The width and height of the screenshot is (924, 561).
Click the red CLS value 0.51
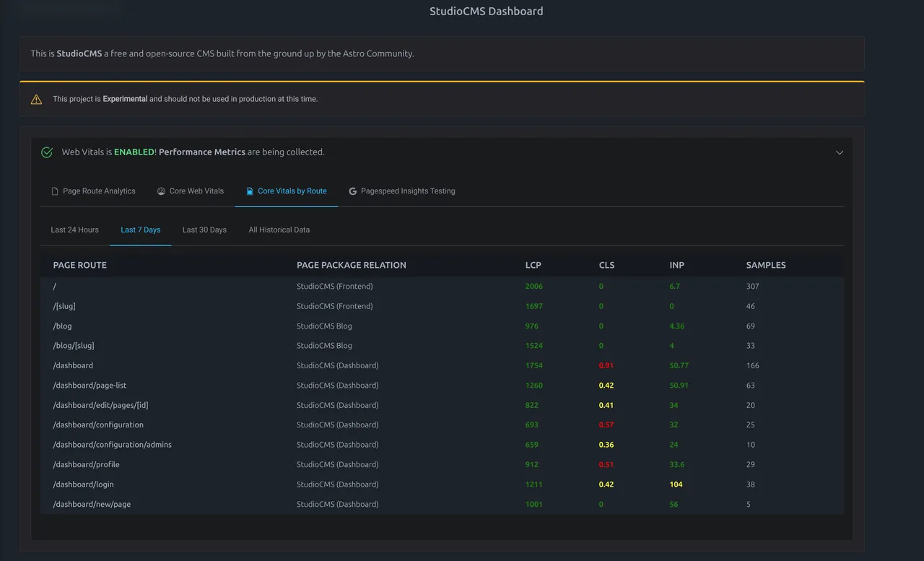point(606,465)
